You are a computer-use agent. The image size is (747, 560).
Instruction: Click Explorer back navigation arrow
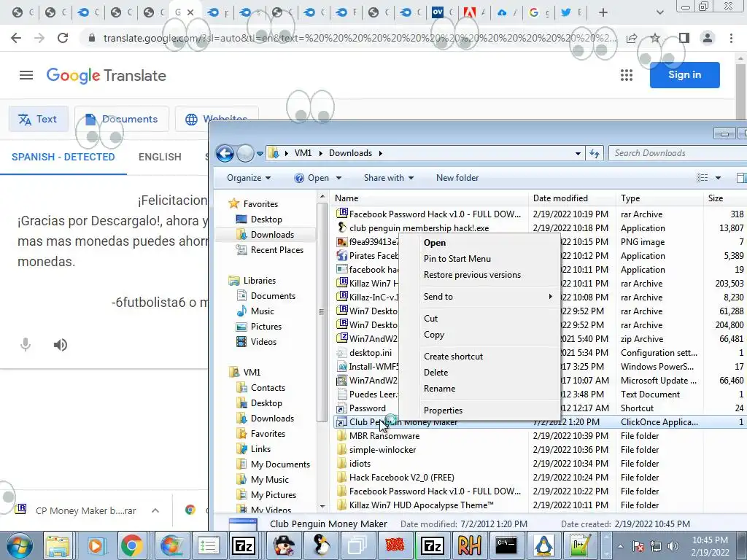pos(225,153)
